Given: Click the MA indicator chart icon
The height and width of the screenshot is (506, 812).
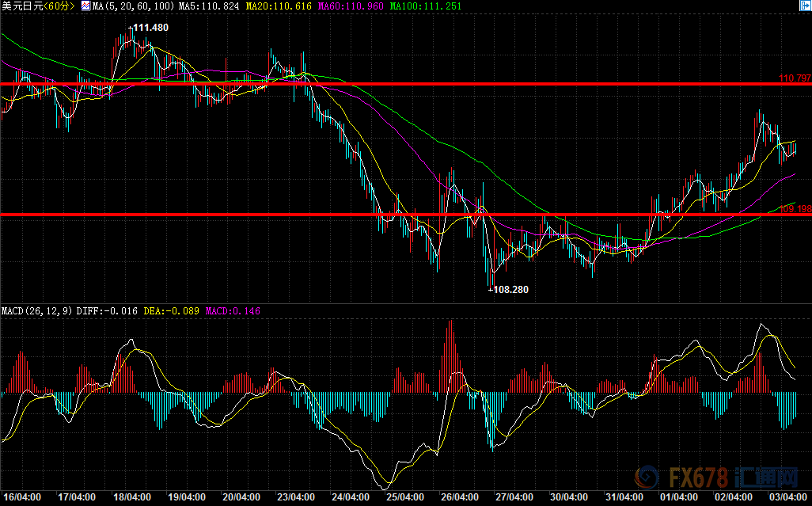Looking at the screenshot, I should (86, 6).
